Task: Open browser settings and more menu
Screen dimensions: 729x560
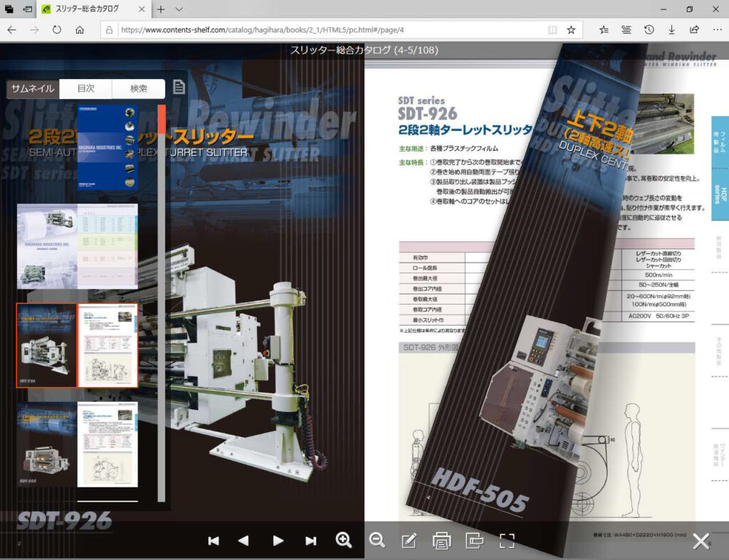Action: (717, 30)
